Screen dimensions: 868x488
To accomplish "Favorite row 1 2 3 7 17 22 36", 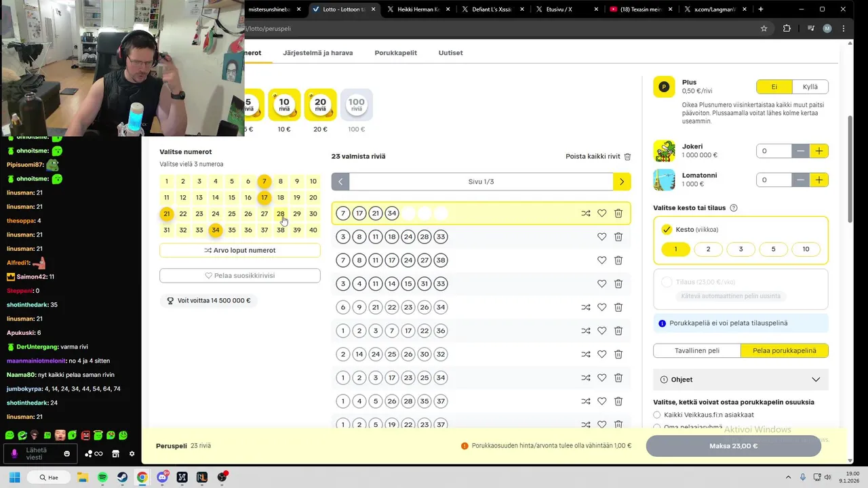I will [x=601, y=331].
